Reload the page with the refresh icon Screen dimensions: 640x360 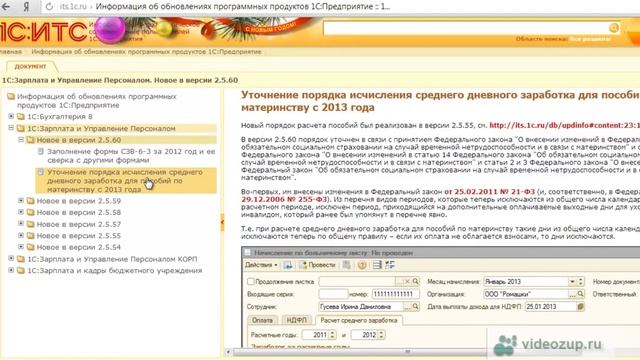coord(49,7)
